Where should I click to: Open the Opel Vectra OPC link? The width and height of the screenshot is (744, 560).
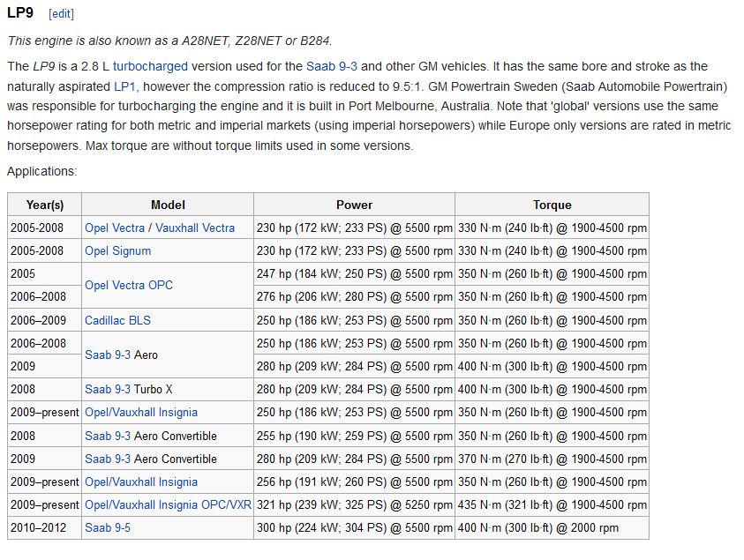129,286
